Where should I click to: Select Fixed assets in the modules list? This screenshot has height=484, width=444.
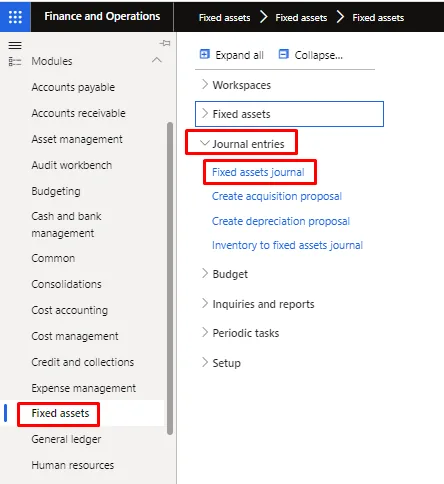pos(60,413)
